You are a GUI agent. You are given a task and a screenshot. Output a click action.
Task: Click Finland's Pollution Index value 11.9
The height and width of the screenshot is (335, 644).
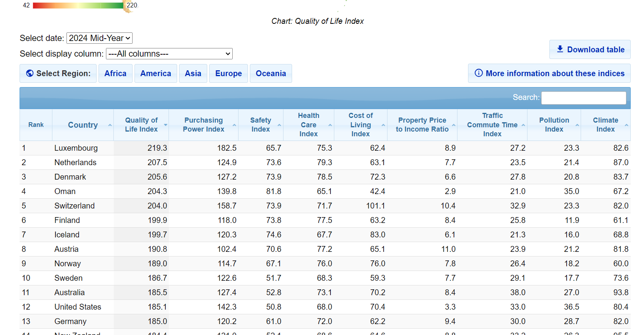pos(572,220)
